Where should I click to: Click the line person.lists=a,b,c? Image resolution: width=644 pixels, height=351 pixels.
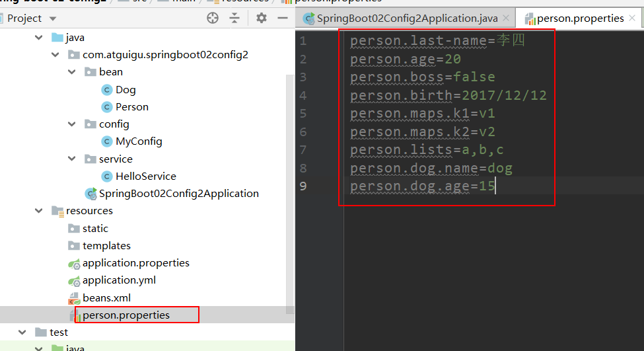pos(427,150)
